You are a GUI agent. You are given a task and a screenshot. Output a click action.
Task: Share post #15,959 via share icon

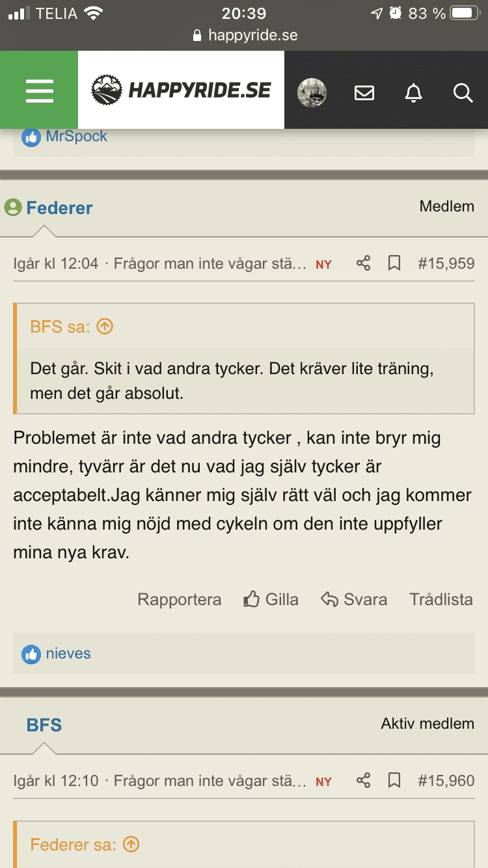(363, 264)
